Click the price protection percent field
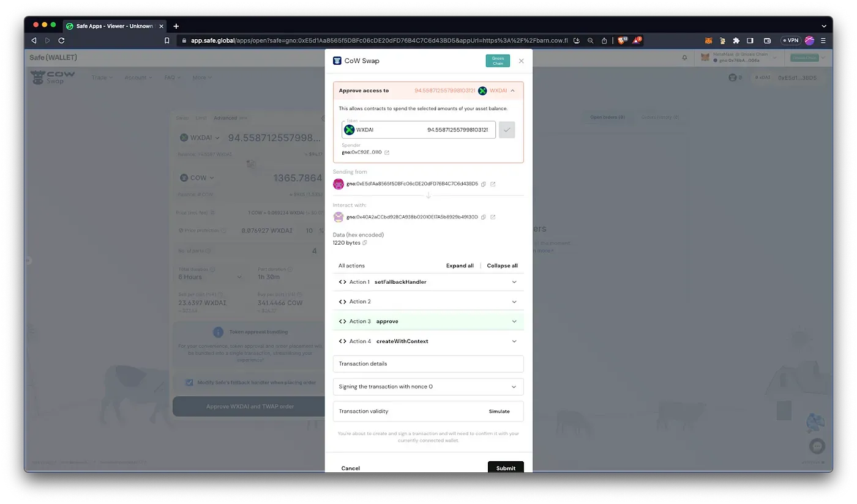Screen dimensions: 857x504 pos(311,231)
